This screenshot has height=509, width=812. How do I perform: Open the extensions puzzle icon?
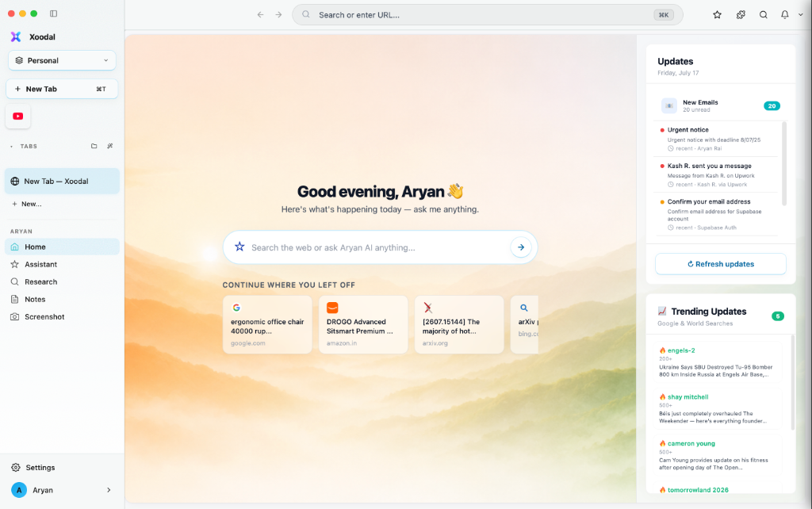point(741,15)
